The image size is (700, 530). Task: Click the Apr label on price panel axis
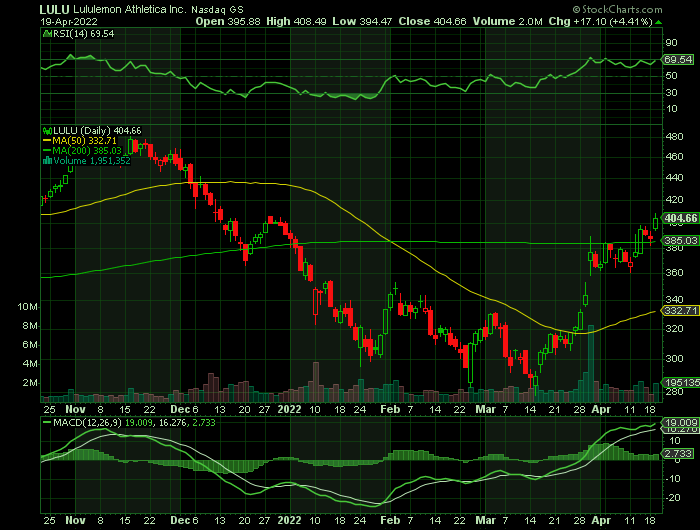(x=601, y=409)
